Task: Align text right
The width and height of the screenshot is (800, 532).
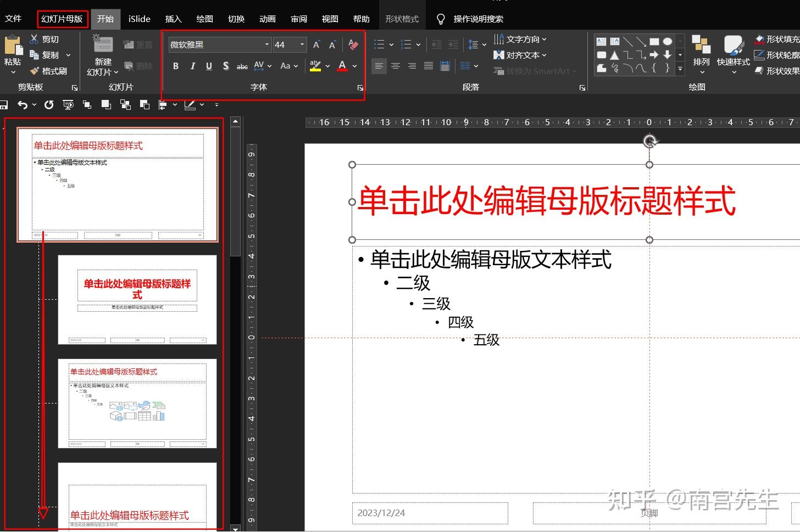Action: pos(412,66)
